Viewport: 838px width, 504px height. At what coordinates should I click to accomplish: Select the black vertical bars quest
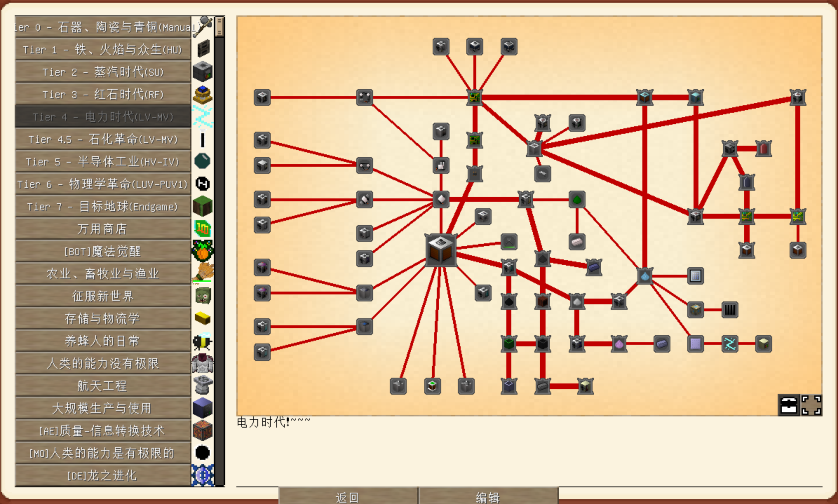[730, 310]
